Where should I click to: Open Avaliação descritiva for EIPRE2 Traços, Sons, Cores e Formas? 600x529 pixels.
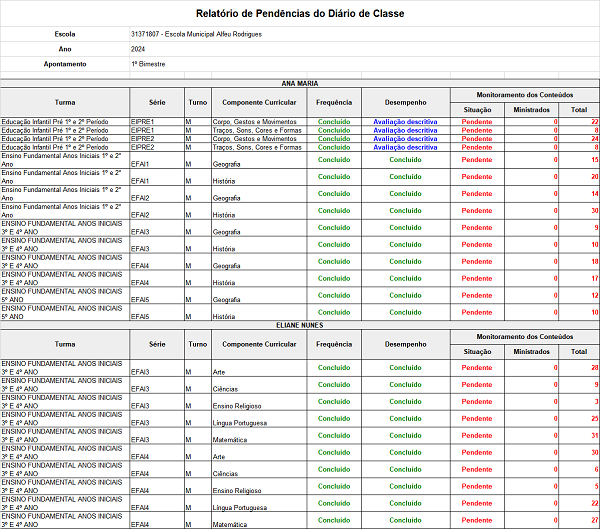pos(405,147)
